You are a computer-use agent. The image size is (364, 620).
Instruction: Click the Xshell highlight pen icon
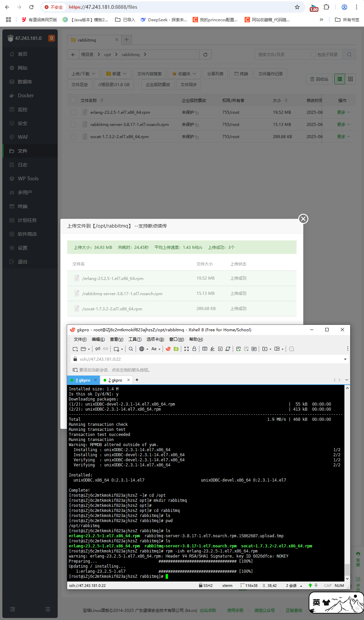coord(213,349)
